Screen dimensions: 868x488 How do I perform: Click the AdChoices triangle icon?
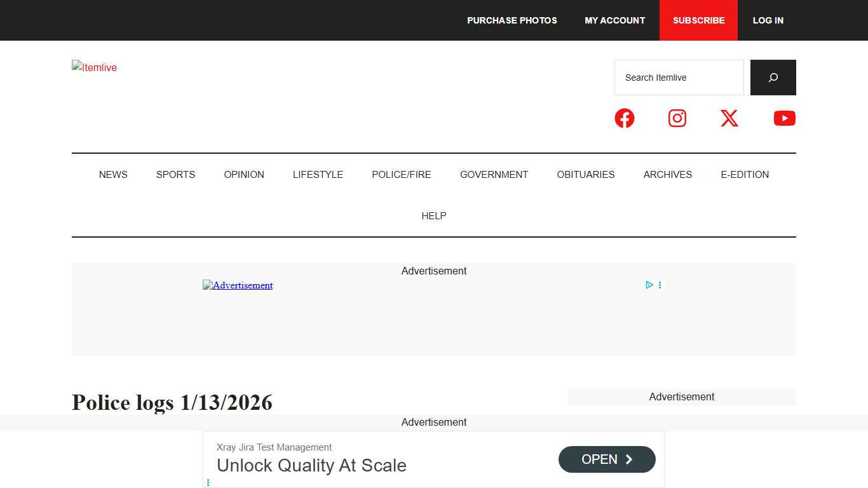click(x=649, y=285)
